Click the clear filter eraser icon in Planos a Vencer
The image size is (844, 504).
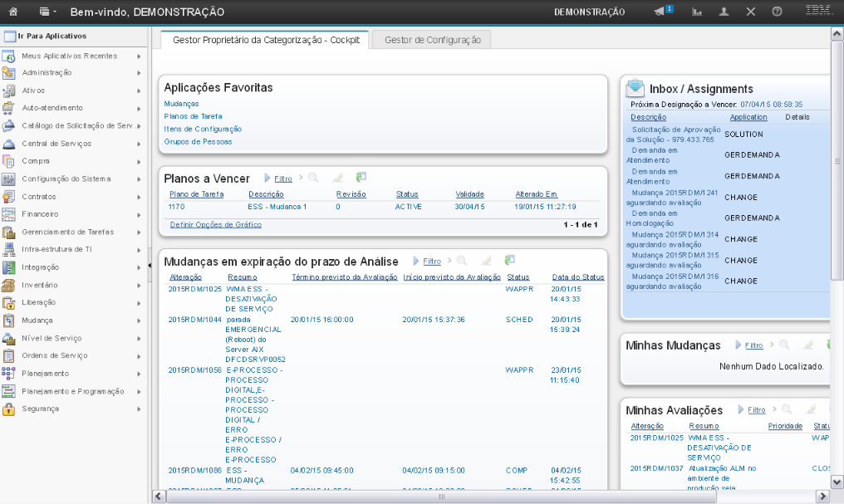(x=337, y=178)
